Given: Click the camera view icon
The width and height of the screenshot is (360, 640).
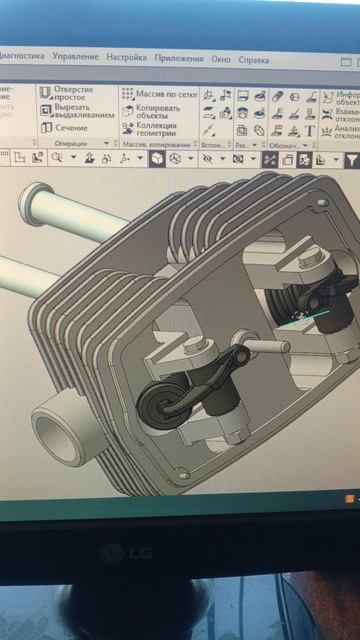Looking at the screenshot, I should pos(238,159).
